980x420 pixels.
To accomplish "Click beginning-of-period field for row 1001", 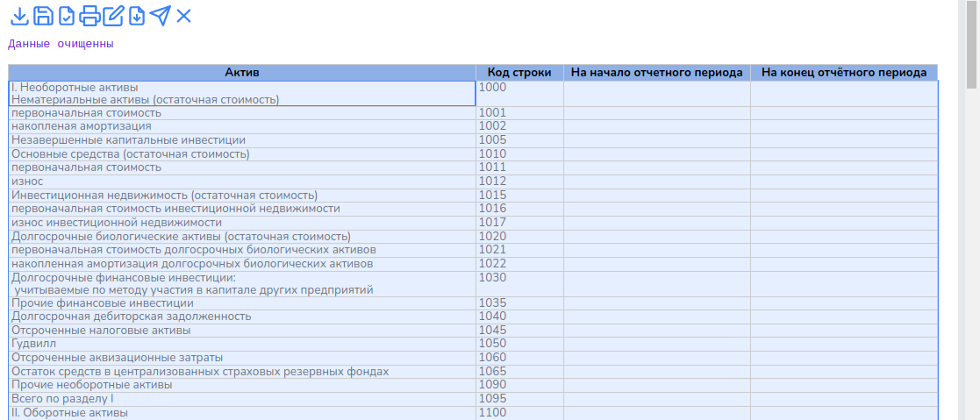I will click(x=657, y=113).
